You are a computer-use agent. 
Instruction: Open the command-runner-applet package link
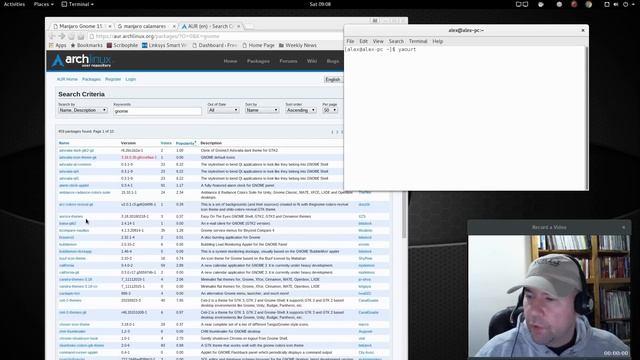[78, 352]
